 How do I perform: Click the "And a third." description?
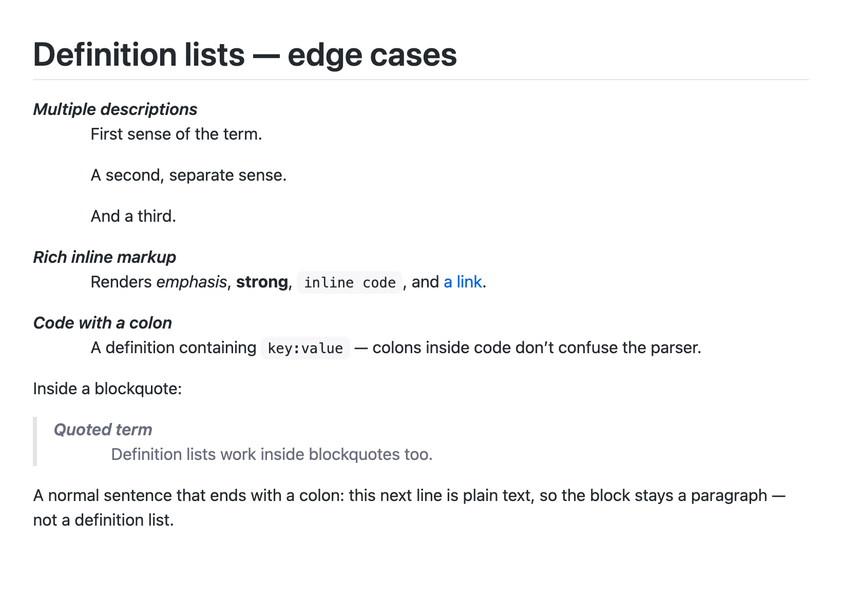coord(133,216)
